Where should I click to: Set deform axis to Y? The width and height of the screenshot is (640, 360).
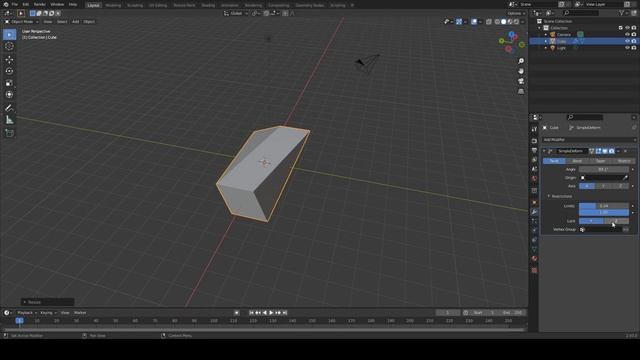(604, 186)
